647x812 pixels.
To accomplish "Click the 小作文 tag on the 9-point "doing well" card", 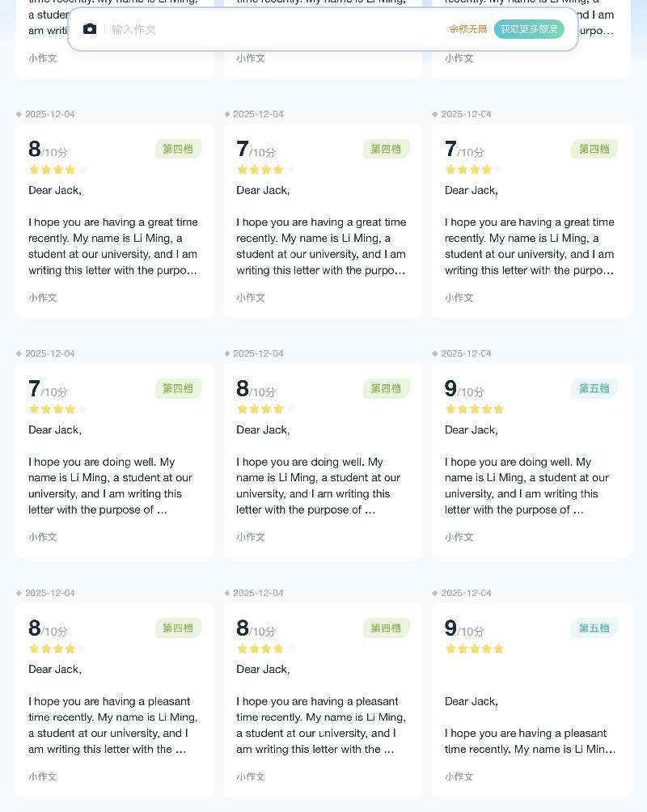I will (459, 537).
